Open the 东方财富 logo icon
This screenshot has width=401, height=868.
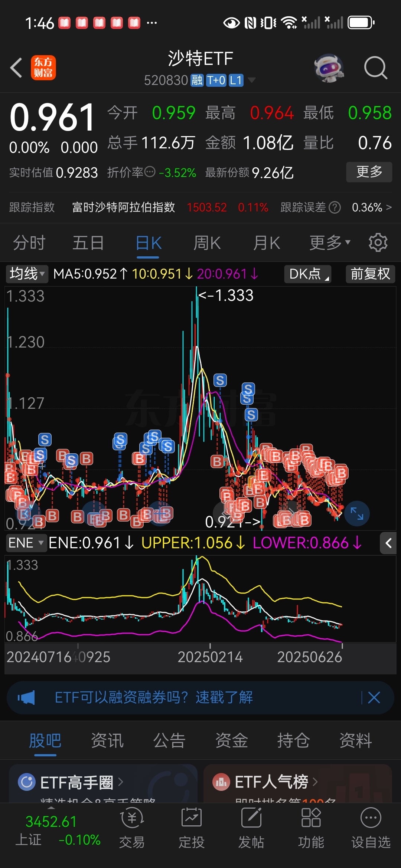(x=43, y=68)
